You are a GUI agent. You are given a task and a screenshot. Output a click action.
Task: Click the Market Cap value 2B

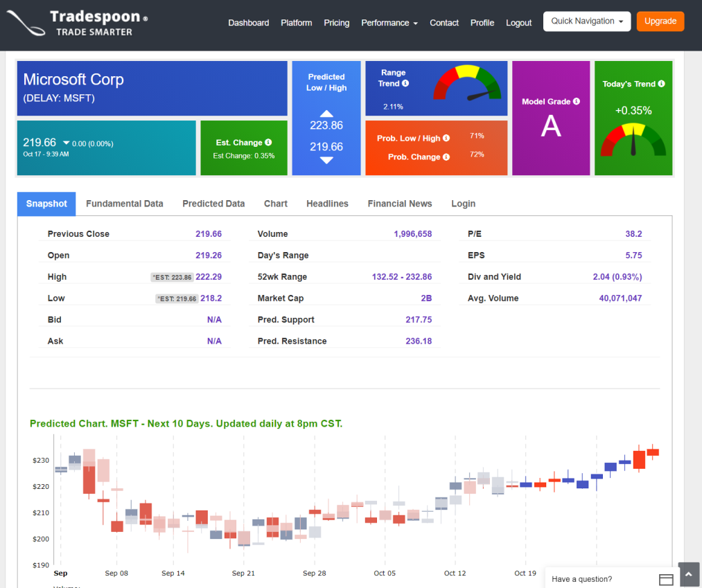click(426, 299)
